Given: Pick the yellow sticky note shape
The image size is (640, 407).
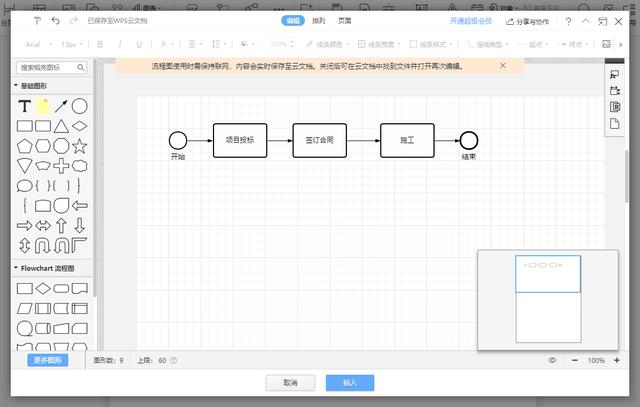Looking at the screenshot, I should [x=43, y=106].
